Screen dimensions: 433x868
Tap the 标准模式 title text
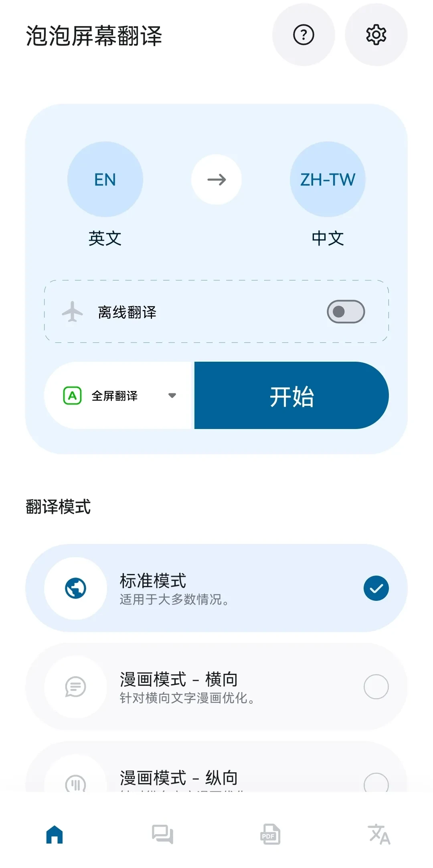[153, 580]
